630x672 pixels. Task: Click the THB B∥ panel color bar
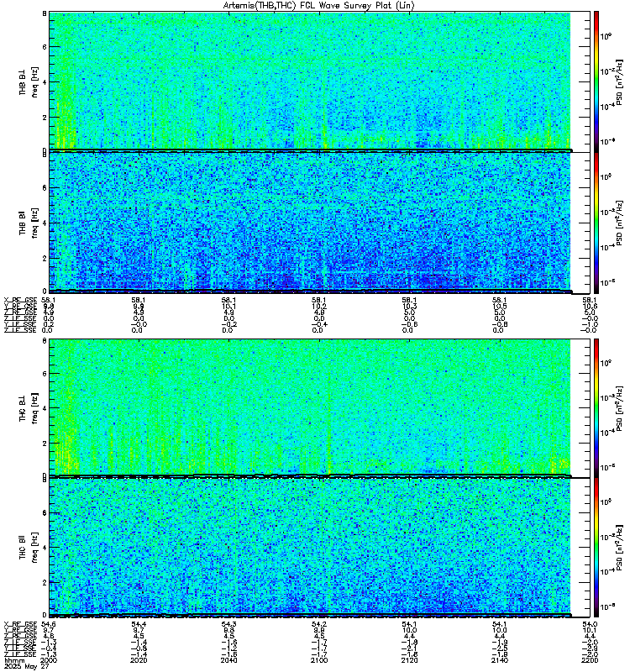tap(596, 223)
